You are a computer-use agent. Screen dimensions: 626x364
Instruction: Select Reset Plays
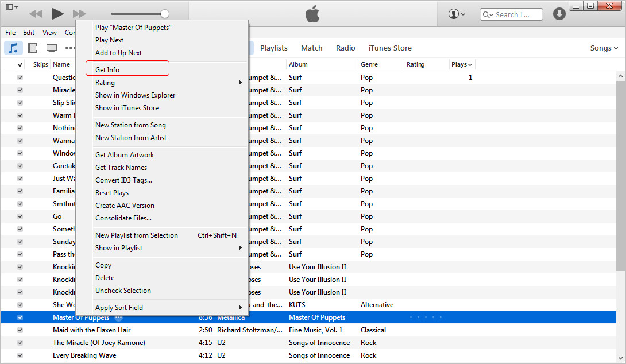[x=112, y=193]
